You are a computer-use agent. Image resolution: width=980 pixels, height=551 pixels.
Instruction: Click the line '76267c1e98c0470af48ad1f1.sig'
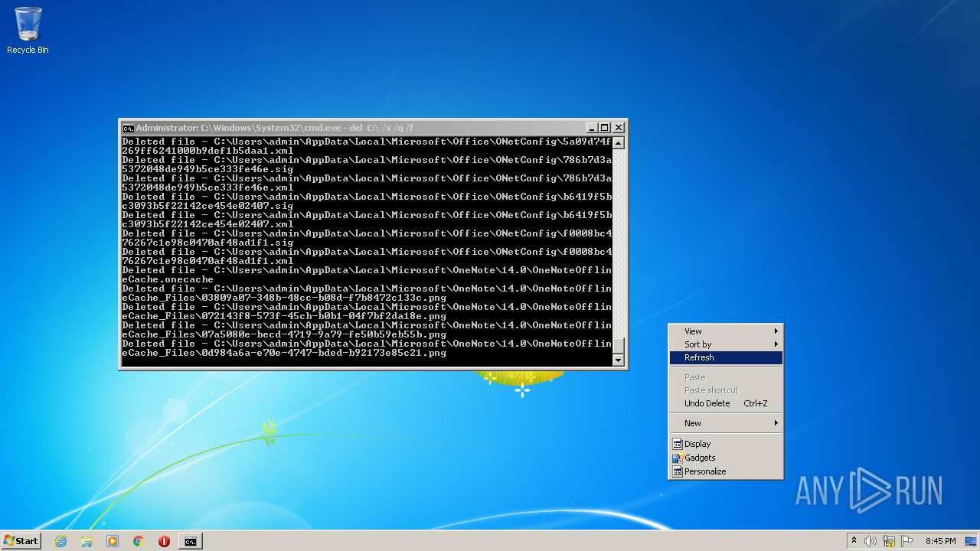pos(207,243)
